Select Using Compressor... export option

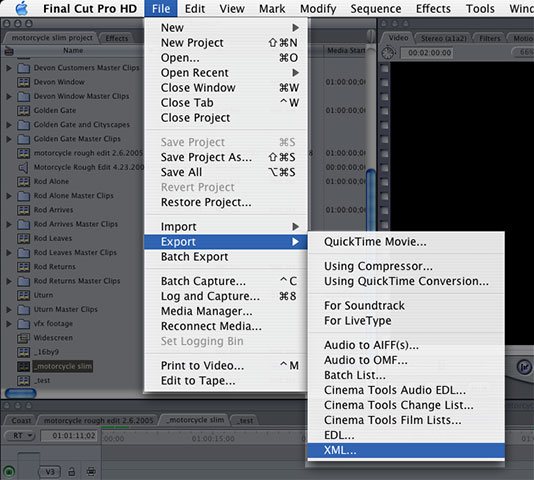[406, 266]
